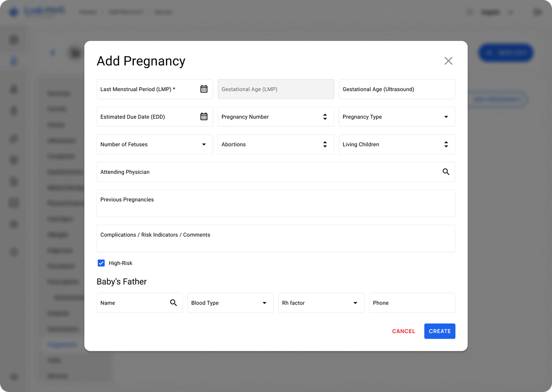Close the Add Pregnancy dialog
The image size is (552, 392).
448,61
